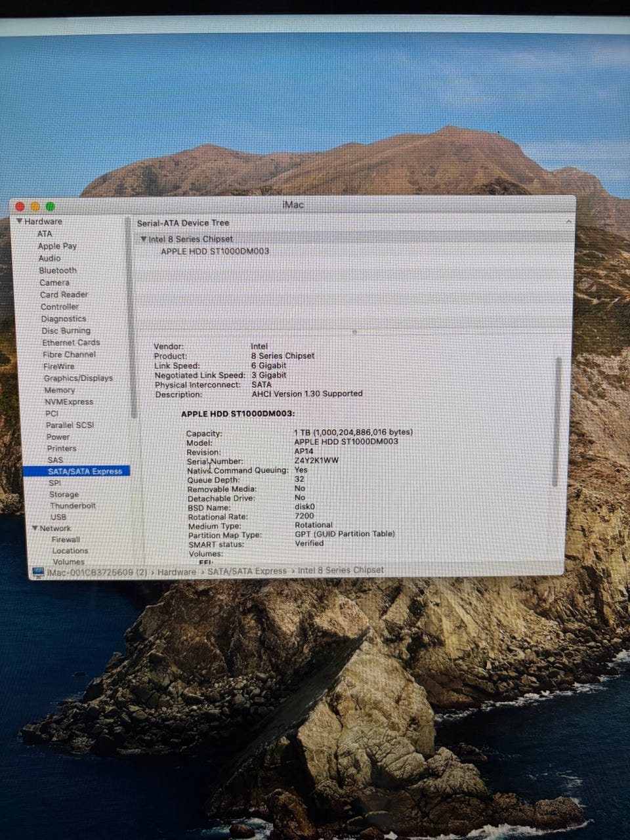
Task: Select Volumes under Network
Action: click(69, 562)
